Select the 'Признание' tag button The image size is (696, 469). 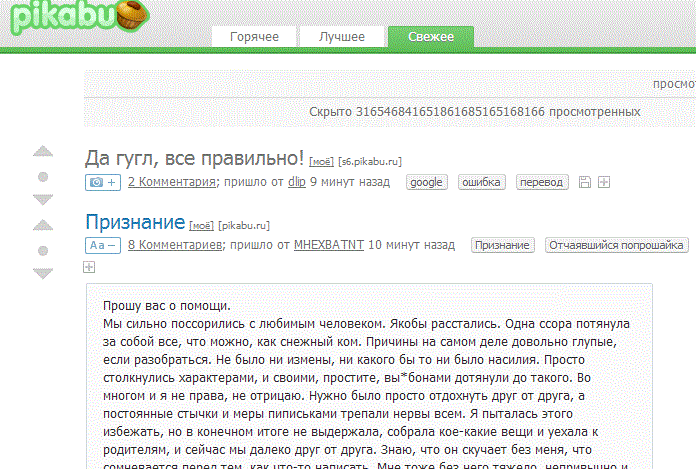point(502,245)
